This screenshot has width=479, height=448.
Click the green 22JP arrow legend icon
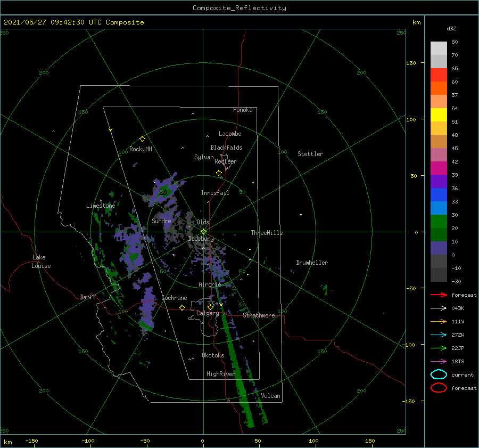(439, 348)
